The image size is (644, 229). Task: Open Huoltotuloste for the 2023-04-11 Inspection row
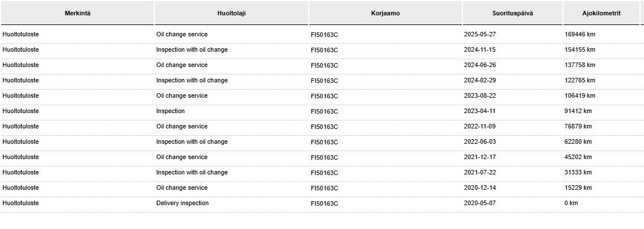tap(20, 111)
